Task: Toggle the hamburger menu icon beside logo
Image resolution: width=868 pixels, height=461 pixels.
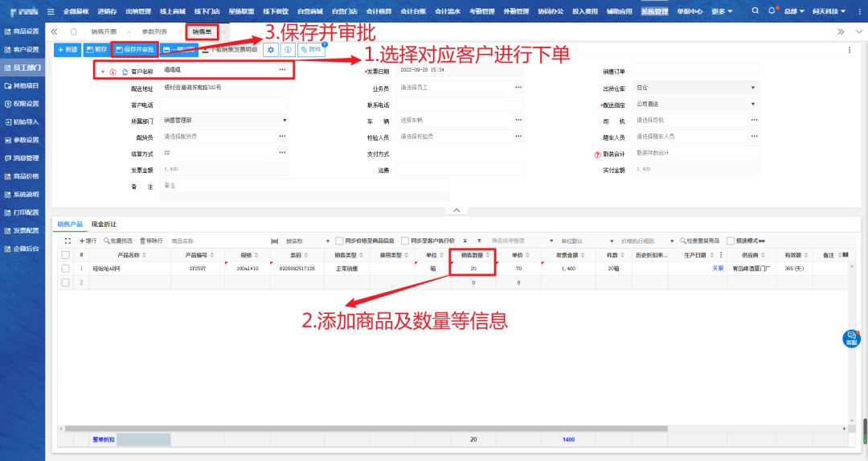Action: pos(51,11)
